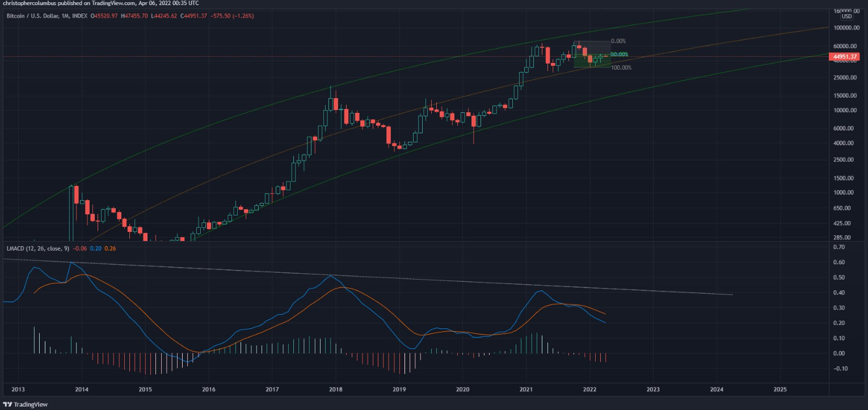Click the LMACD blue line value 0.20

[95, 248]
